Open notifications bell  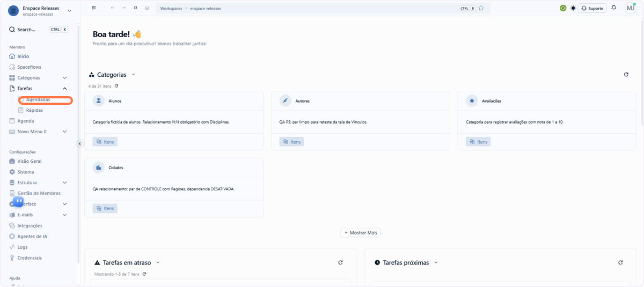point(614,8)
